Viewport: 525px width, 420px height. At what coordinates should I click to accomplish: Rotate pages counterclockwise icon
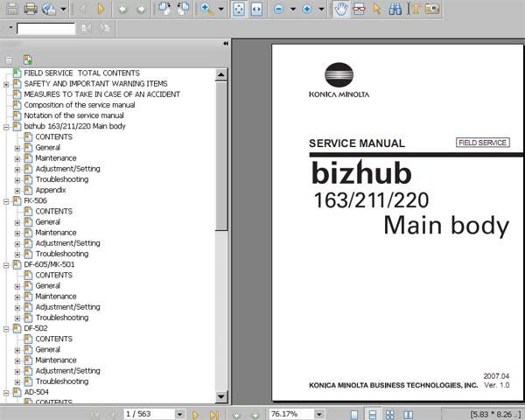click(183, 9)
